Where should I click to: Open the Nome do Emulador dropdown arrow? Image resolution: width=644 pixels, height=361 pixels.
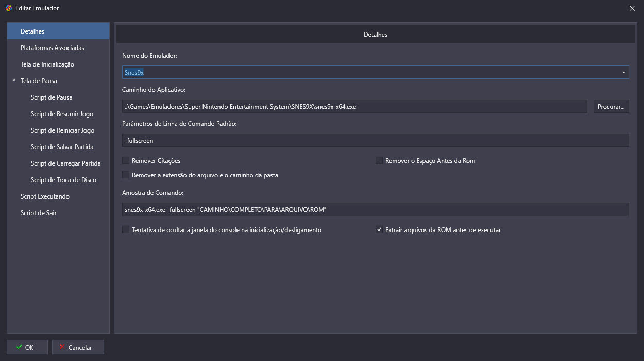click(x=624, y=73)
